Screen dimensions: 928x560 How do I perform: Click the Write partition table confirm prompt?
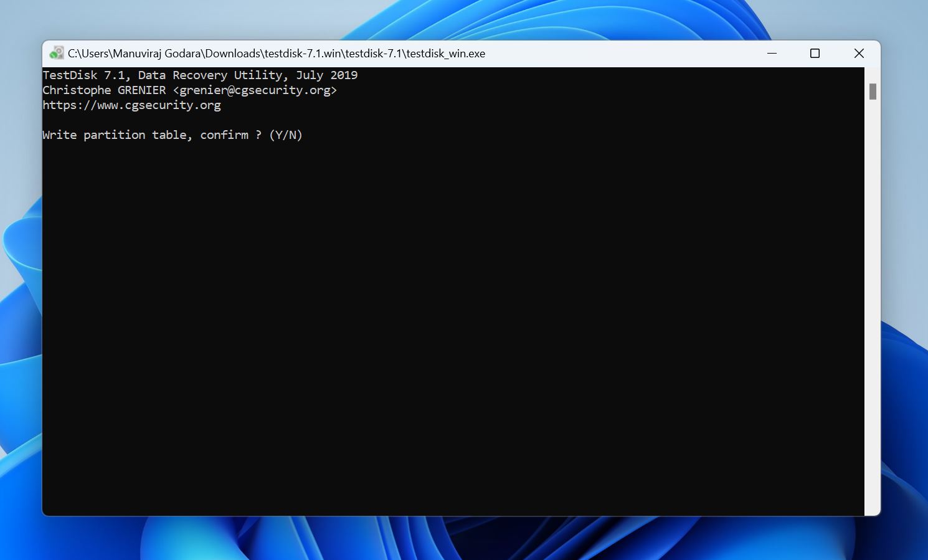(173, 135)
